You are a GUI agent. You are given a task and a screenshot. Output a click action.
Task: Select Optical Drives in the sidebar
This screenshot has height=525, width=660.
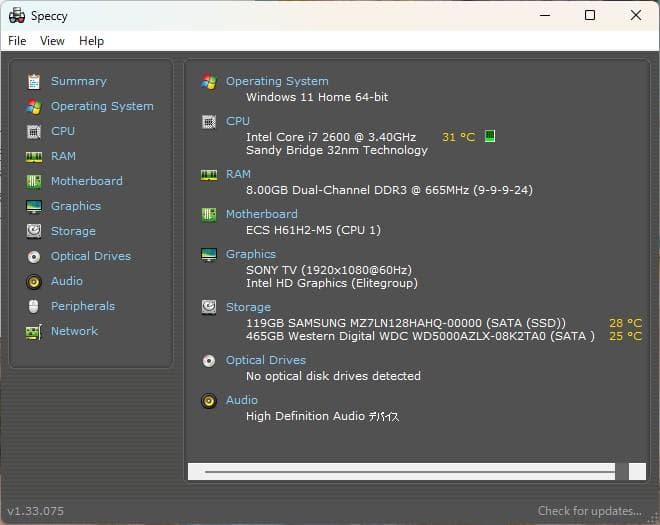point(91,256)
